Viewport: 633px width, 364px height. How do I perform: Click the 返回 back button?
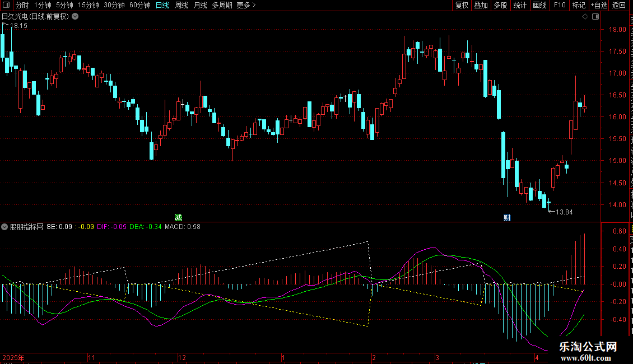point(618,5)
